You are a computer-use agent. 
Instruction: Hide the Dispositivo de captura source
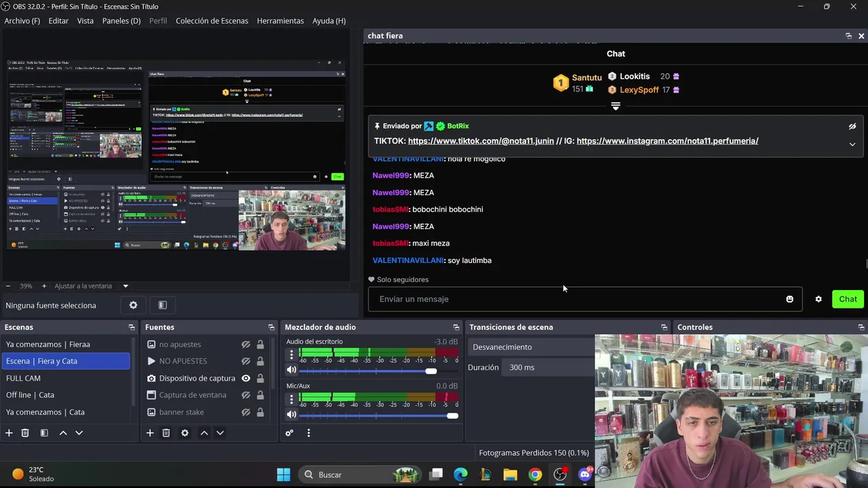point(246,378)
